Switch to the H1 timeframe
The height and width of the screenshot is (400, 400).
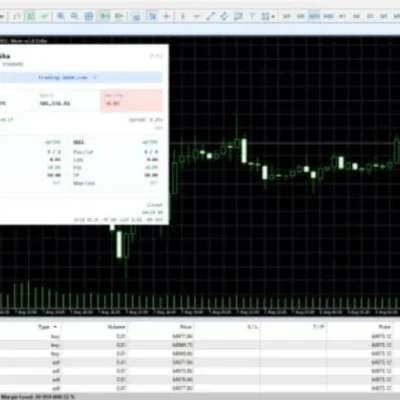342,16
